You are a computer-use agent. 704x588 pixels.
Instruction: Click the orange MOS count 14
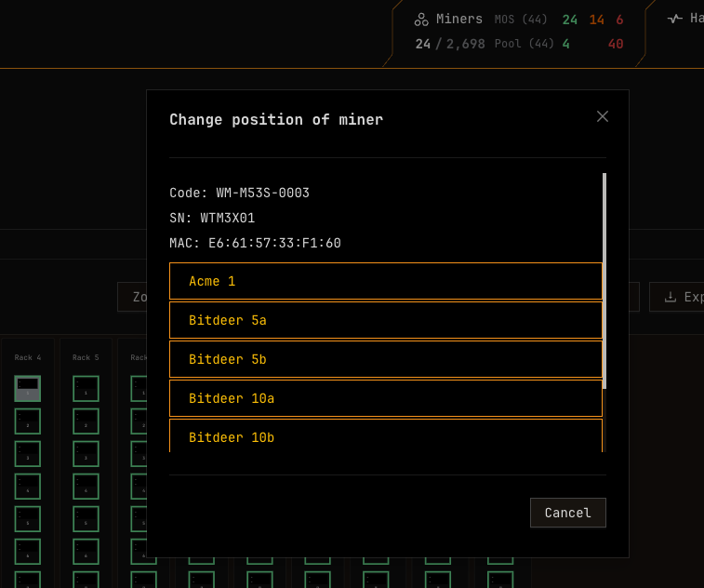click(596, 20)
